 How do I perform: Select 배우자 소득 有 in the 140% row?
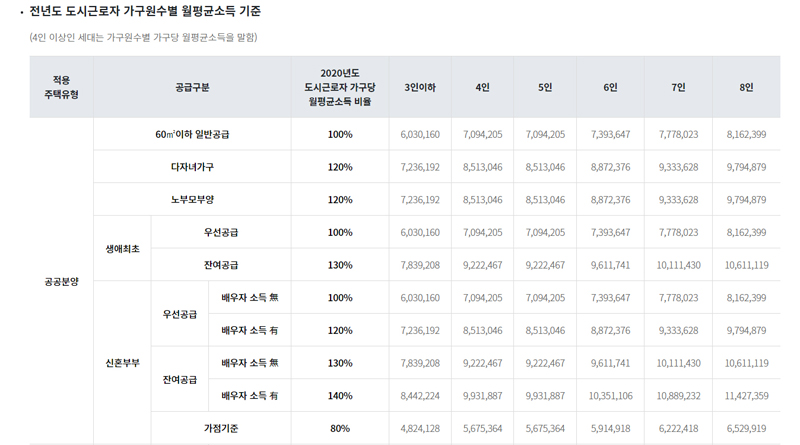[249, 395]
